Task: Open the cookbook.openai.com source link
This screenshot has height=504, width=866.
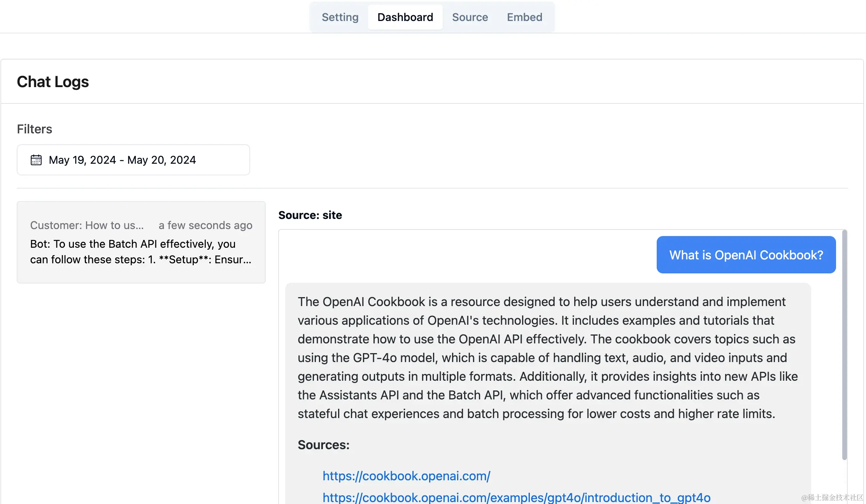Action: click(x=406, y=476)
